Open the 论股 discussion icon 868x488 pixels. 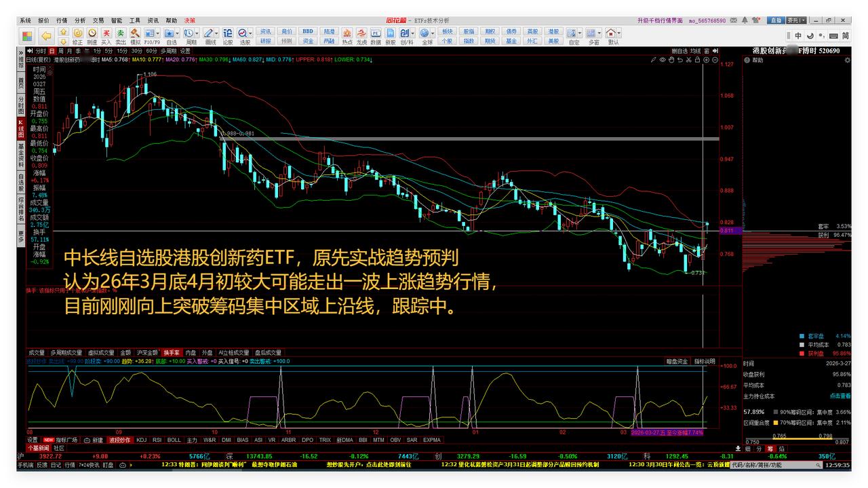pyautogui.click(x=228, y=36)
